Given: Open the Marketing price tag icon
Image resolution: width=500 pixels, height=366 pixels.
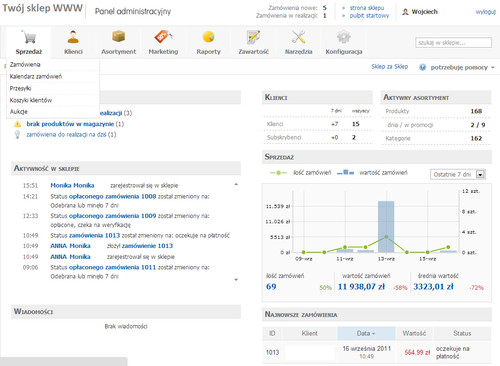Looking at the screenshot, I should tap(163, 37).
